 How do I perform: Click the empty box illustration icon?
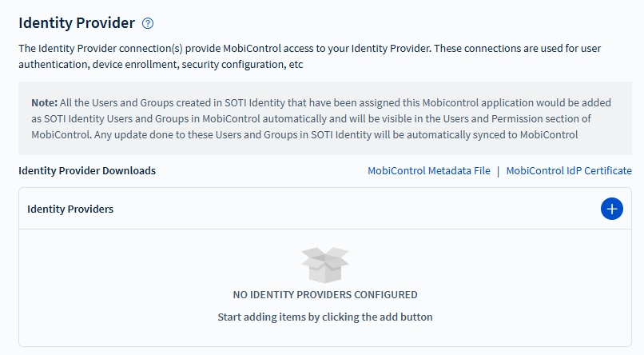[x=324, y=263]
